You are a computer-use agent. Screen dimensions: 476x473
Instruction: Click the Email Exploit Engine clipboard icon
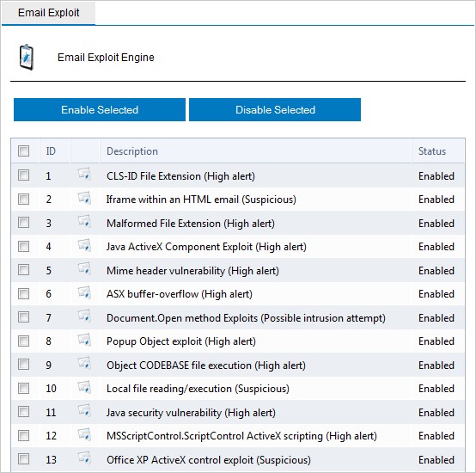click(27, 57)
